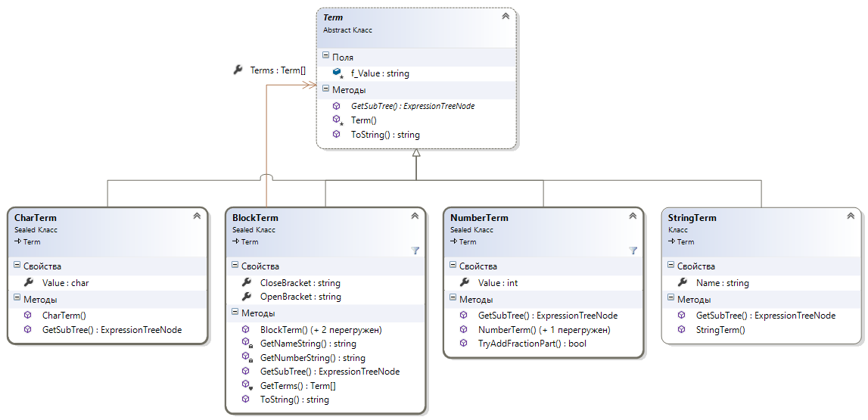Select GetSubTree() member in CharTerm
Viewport: 868px width, 420px height.
tap(112, 329)
